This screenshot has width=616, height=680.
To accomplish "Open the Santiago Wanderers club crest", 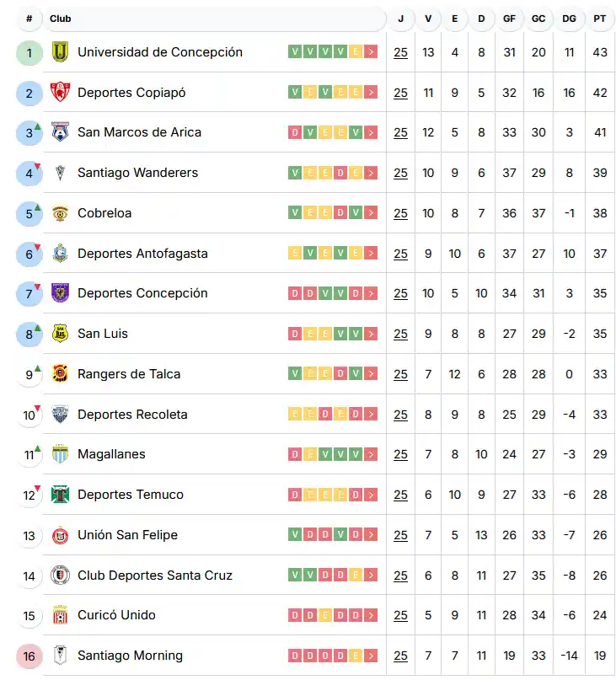I will click(58, 173).
